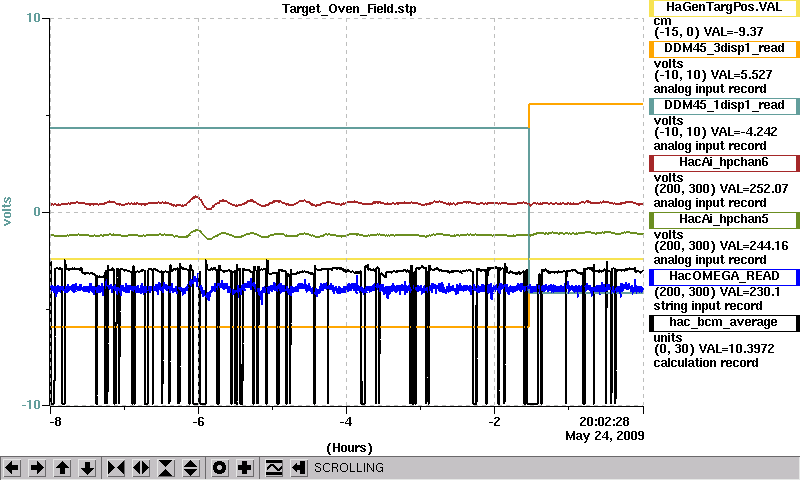Click the y-axis 10 tick label

pos(33,18)
